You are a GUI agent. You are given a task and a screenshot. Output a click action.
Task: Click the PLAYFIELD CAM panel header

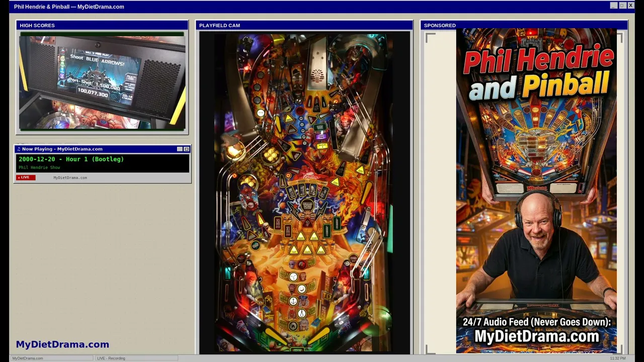[x=304, y=25]
